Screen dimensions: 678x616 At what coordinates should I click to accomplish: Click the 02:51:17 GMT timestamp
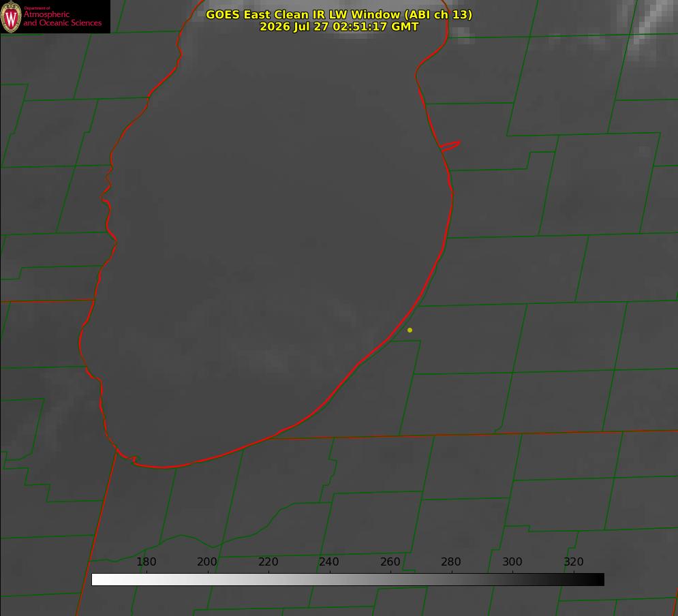(375, 27)
